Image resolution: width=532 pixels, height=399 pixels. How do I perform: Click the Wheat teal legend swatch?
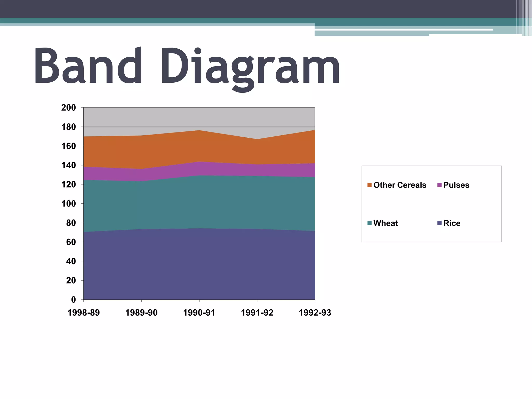tap(369, 223)
